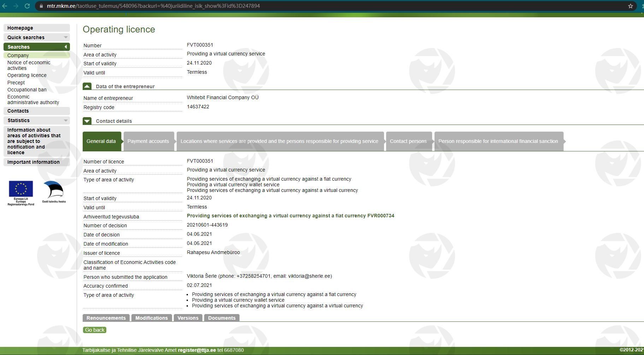Open the Contact persons tab
This screenshot has width=644, height=355.
tap(408, 141)
